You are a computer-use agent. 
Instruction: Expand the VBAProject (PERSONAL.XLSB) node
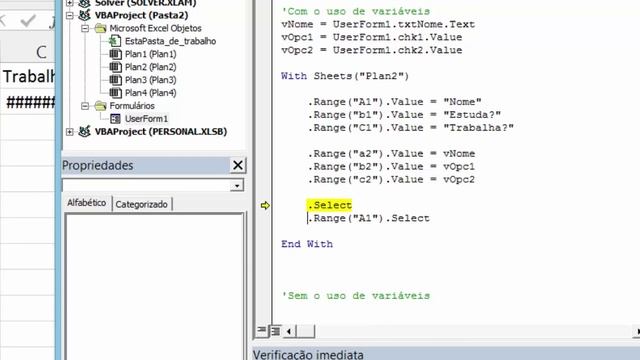click(70, 132)
